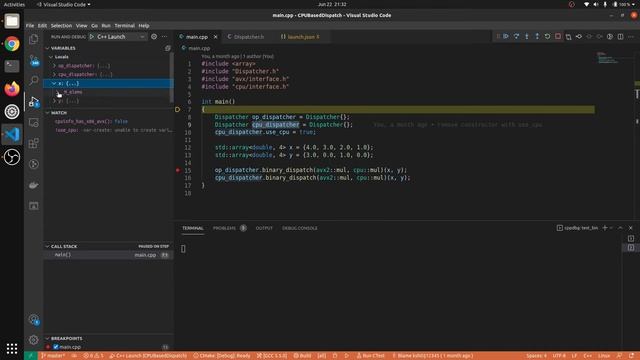This screenshot has height=360, width=640.
Task: Click the master branch in the status bar
Action: click(x=53, y=356)
